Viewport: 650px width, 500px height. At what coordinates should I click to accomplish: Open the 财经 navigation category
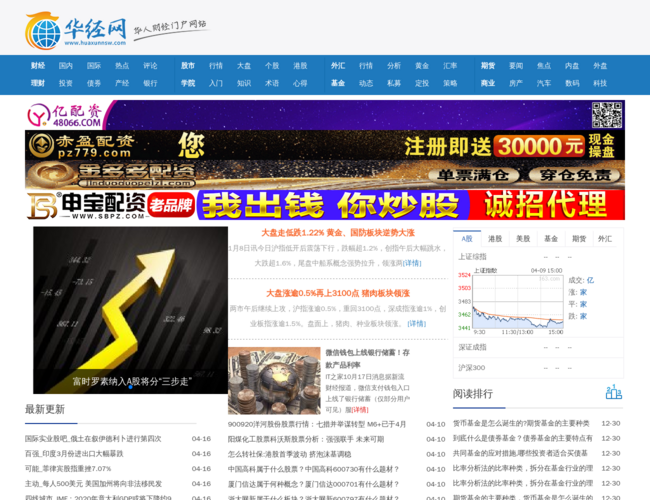click(38, 66)
